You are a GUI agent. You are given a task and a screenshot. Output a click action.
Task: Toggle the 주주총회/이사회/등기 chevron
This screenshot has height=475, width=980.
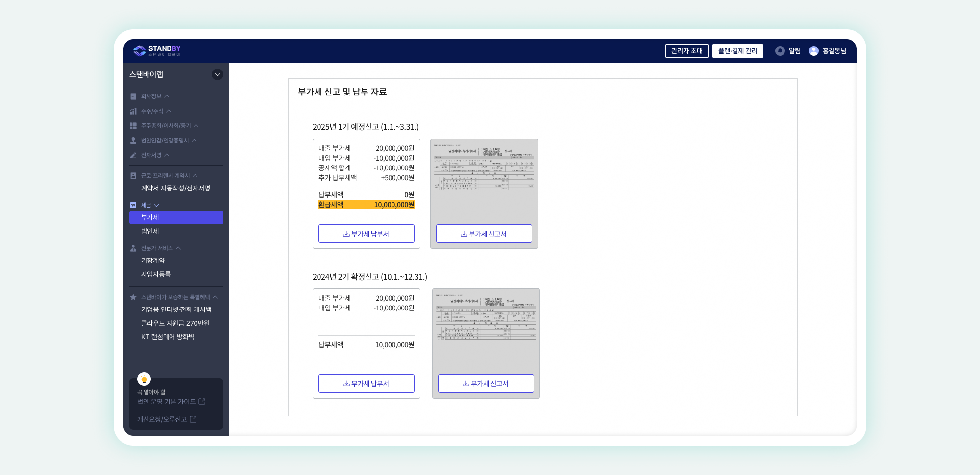196,126
